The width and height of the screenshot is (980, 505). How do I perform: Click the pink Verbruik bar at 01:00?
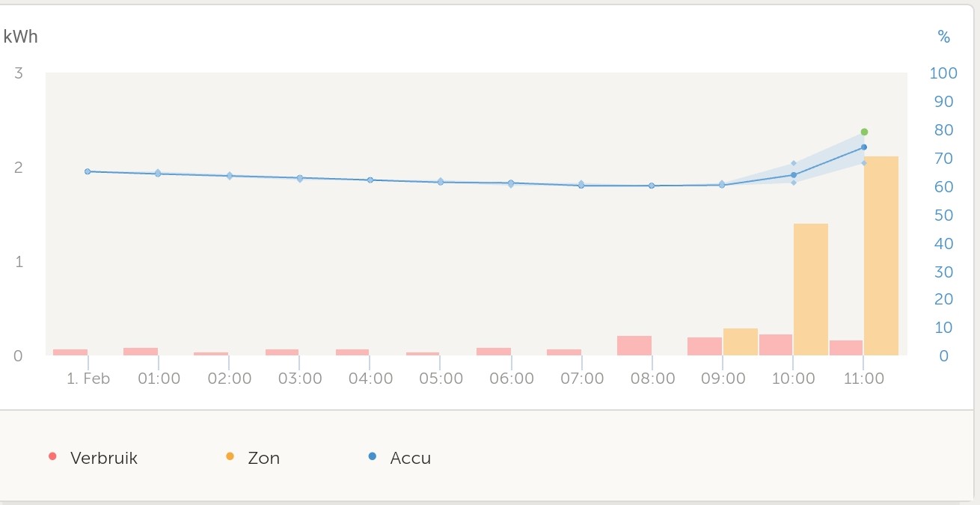tap(141, 352)
